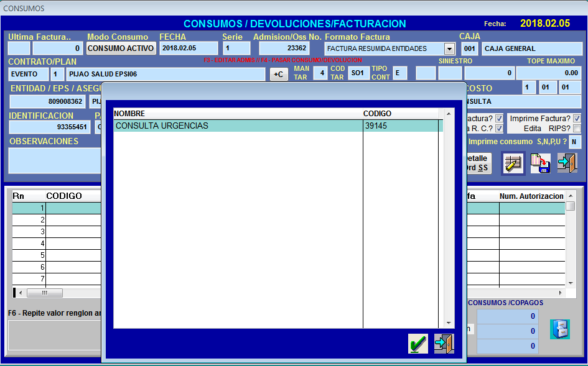Toggle the Edita RIPS checkbox

click(x=577, y=129)
